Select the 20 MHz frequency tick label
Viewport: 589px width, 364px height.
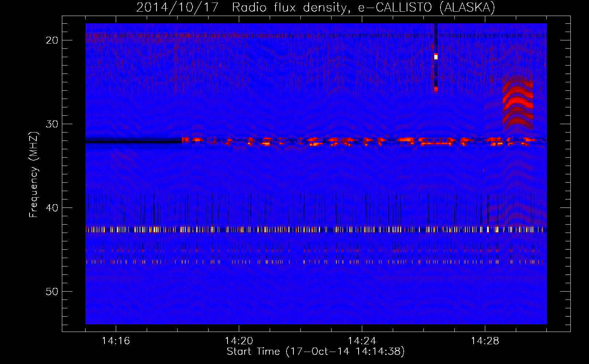(x=52, y=40)
